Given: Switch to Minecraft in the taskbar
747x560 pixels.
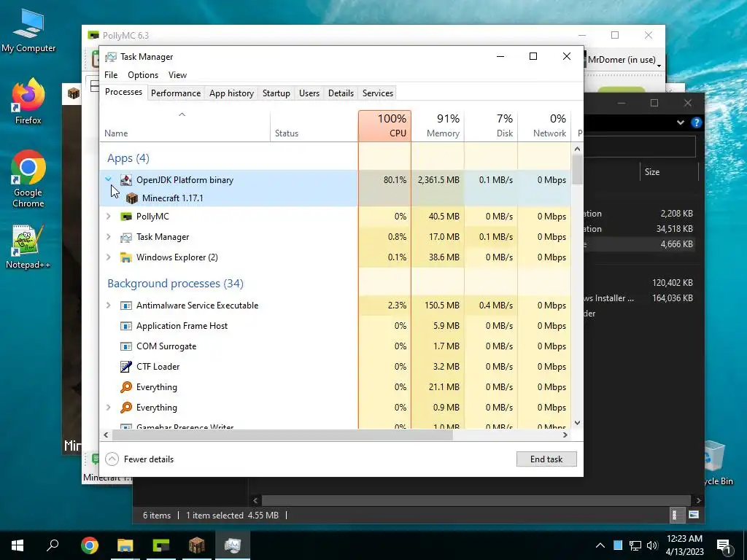Looking at the screenshot, I should [196, 545].
